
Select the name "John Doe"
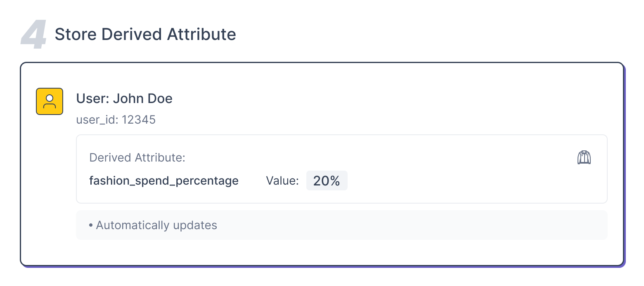coord(142,98)
